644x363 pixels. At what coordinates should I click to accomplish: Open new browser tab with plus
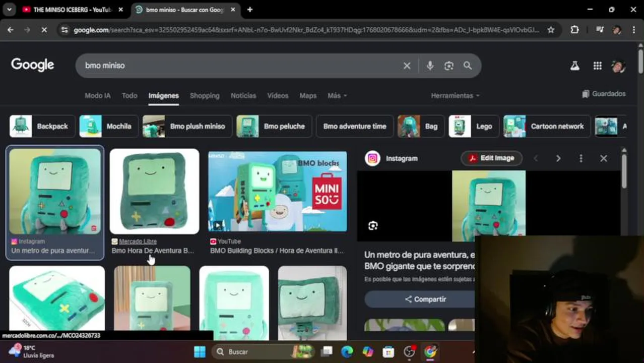point(250,10)
